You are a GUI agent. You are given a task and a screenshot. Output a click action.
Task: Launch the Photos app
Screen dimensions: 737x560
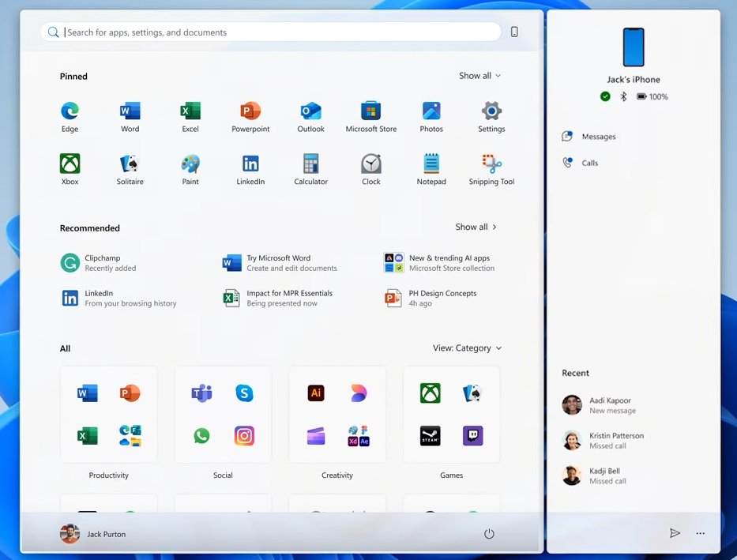point(431,117)
